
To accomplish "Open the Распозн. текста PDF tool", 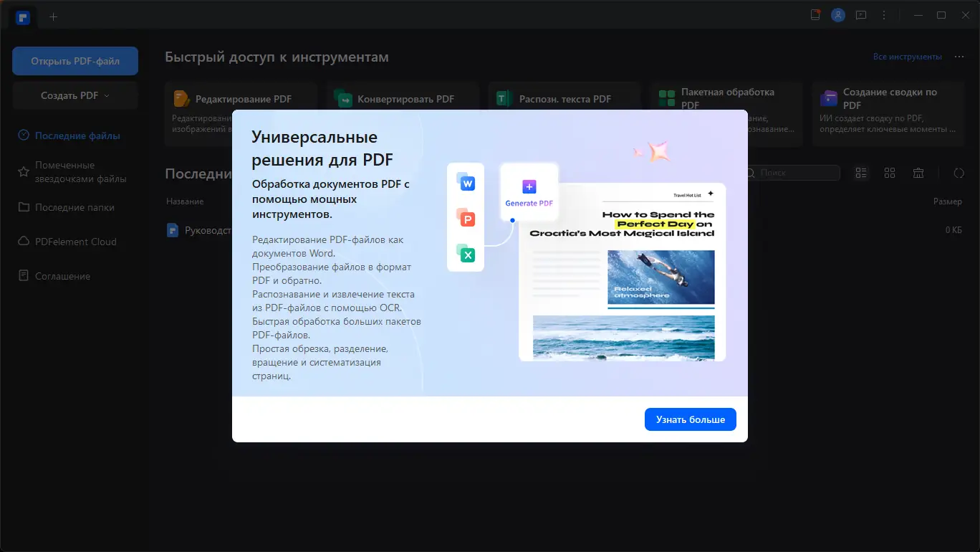I will [x=564, y=98].
